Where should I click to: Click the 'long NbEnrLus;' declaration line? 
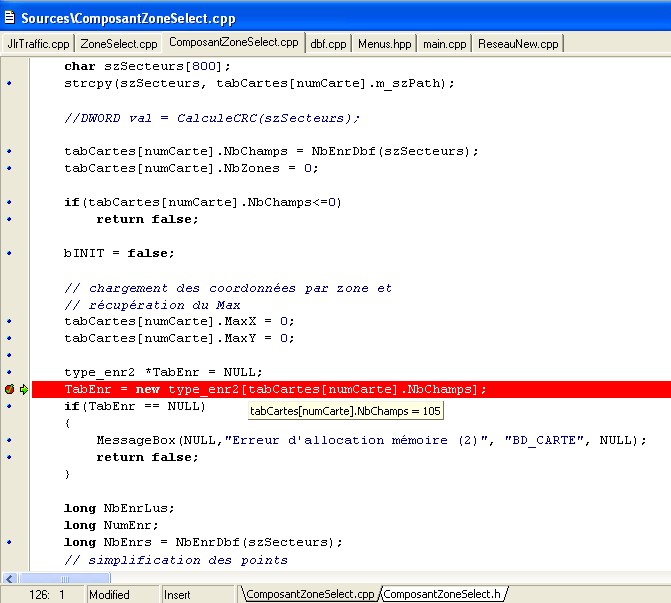119,508
